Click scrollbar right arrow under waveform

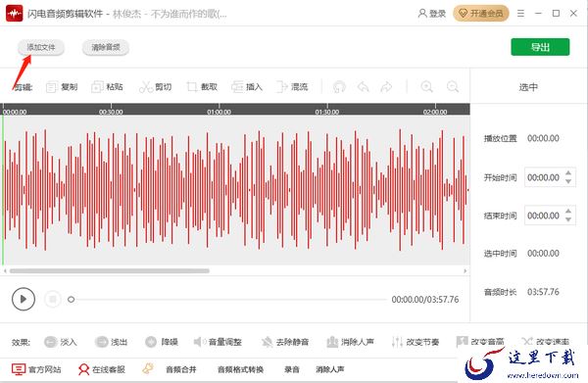[465, 271]
